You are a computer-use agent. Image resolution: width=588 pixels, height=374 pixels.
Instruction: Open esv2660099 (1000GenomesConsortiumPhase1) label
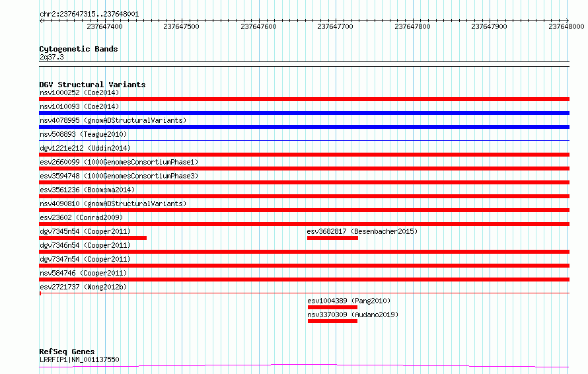pos(119,162)
